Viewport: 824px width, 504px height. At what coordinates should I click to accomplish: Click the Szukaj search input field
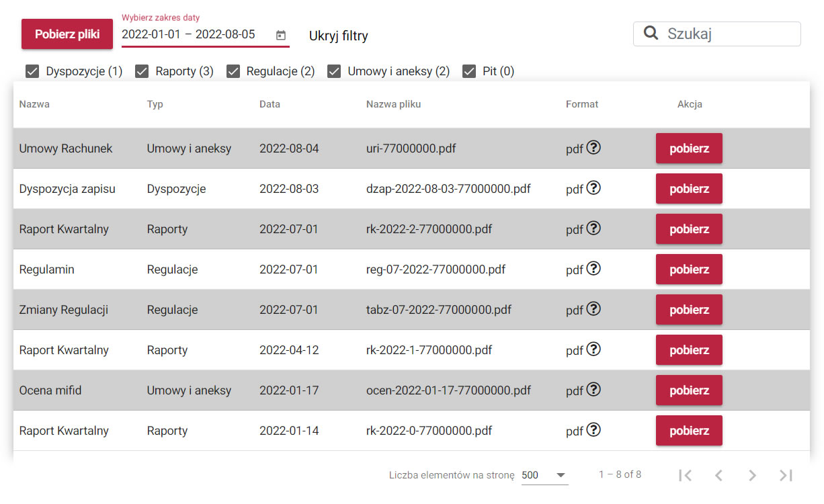(x=729, y=34)
